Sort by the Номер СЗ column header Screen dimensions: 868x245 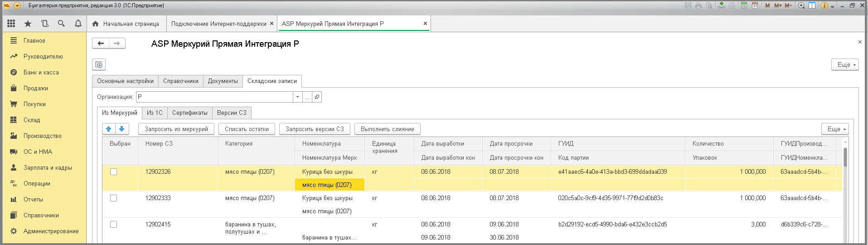click(178, 151)
